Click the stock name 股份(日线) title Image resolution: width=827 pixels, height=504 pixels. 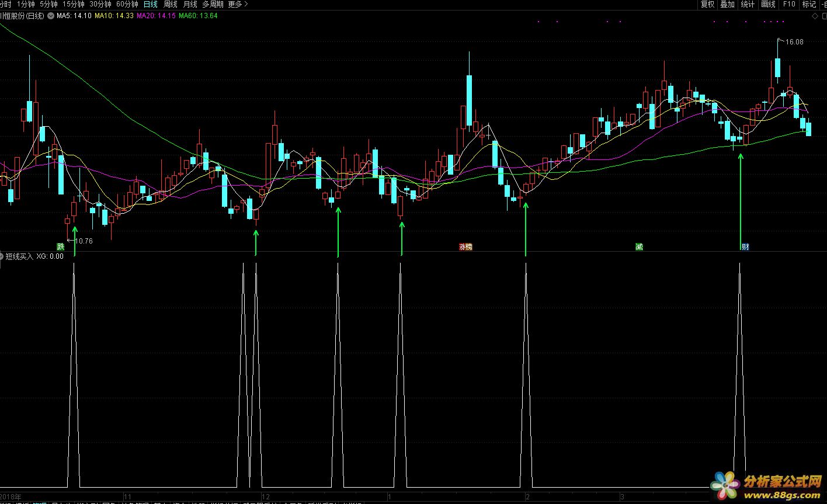[22, 16]
